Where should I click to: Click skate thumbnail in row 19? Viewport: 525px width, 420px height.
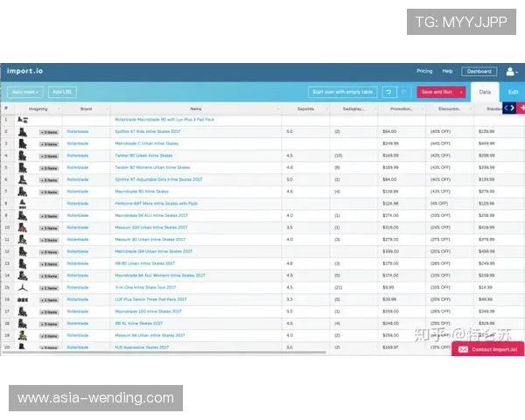23,336
